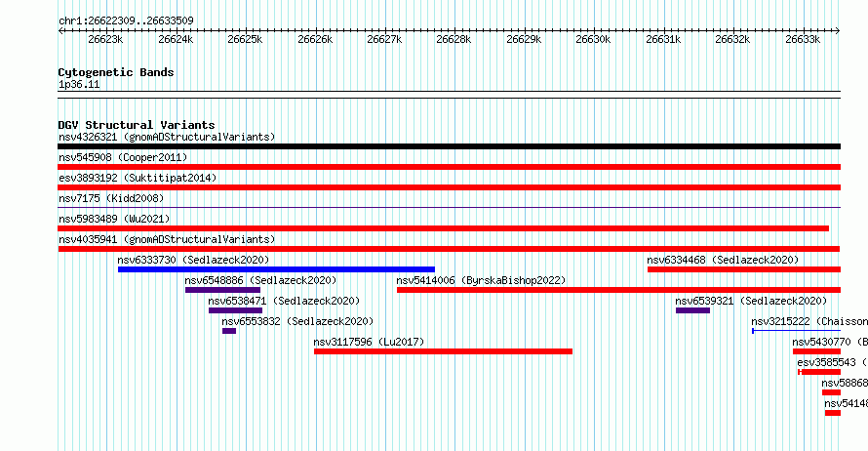Screen dimensions: 868x451
Task: Click the 26631k ruler mark
Action: click(663, 39)
